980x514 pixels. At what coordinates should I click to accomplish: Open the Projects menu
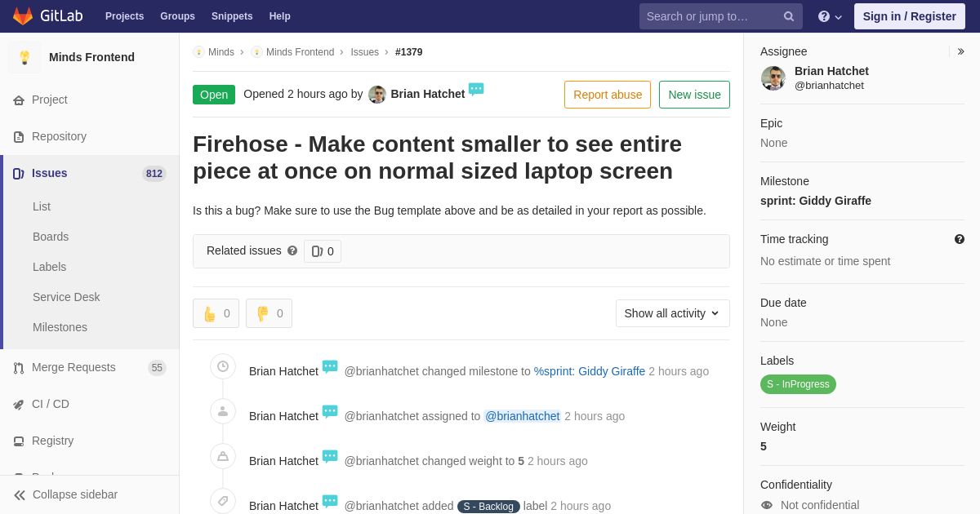point(124,16)
